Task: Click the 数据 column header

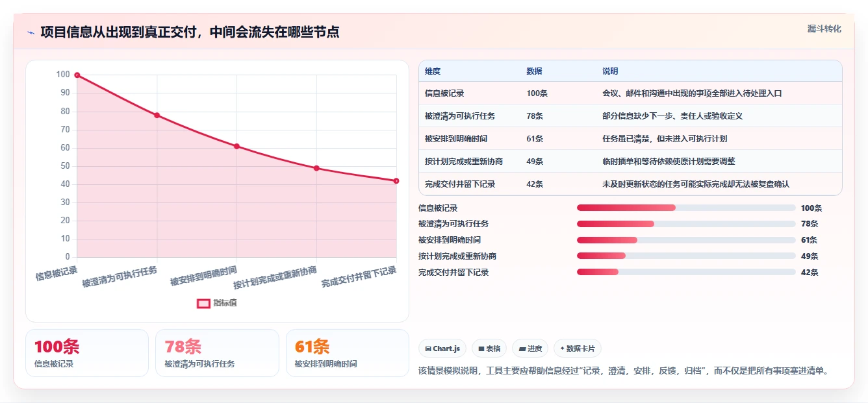Action: (534, 71)
